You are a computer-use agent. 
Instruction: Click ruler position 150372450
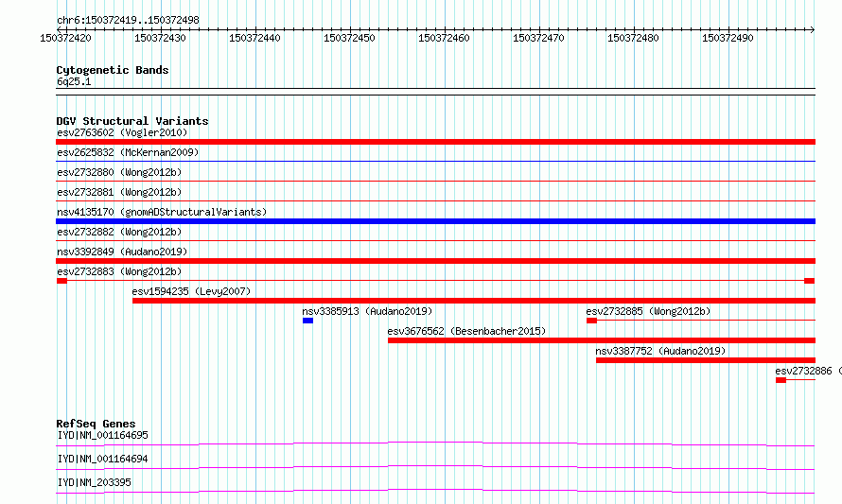click(349, 38)
